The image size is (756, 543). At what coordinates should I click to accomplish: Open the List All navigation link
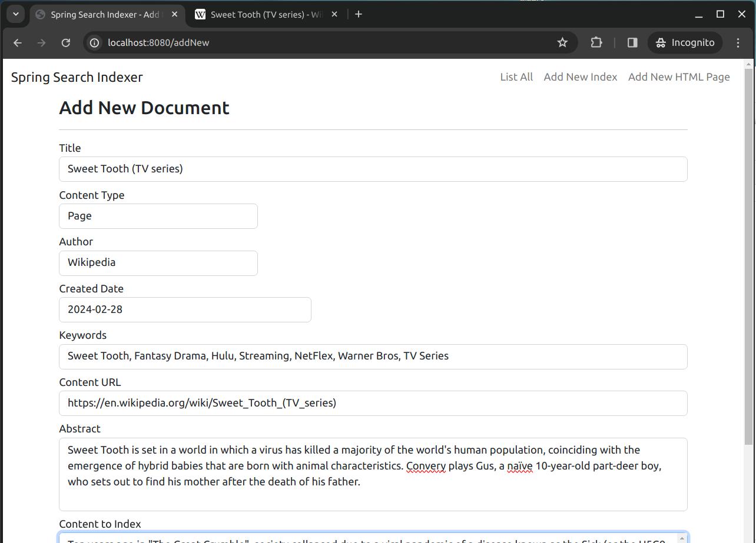[516, 77]
